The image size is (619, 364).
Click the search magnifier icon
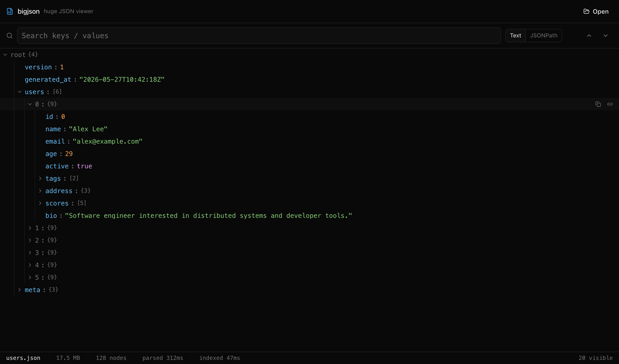10,36
